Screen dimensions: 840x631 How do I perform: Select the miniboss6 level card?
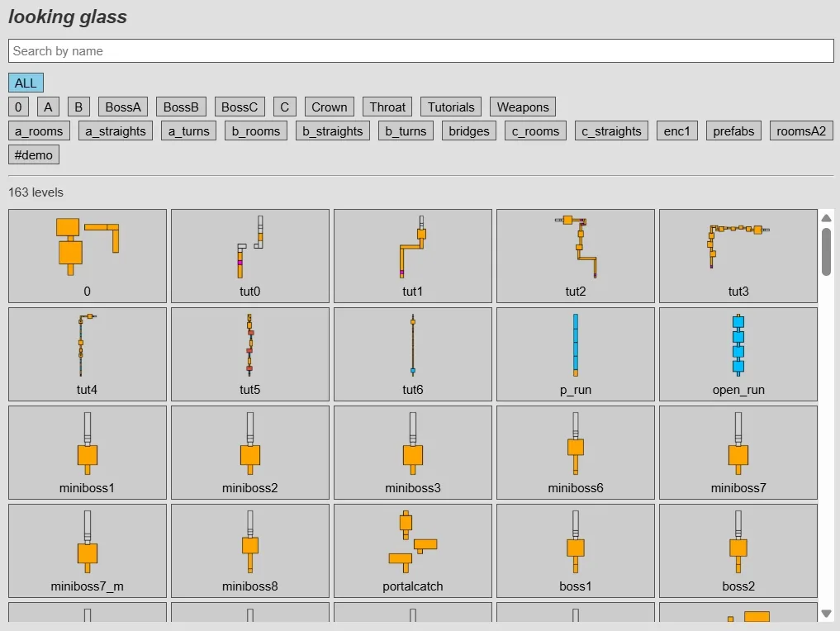[576, 453]
